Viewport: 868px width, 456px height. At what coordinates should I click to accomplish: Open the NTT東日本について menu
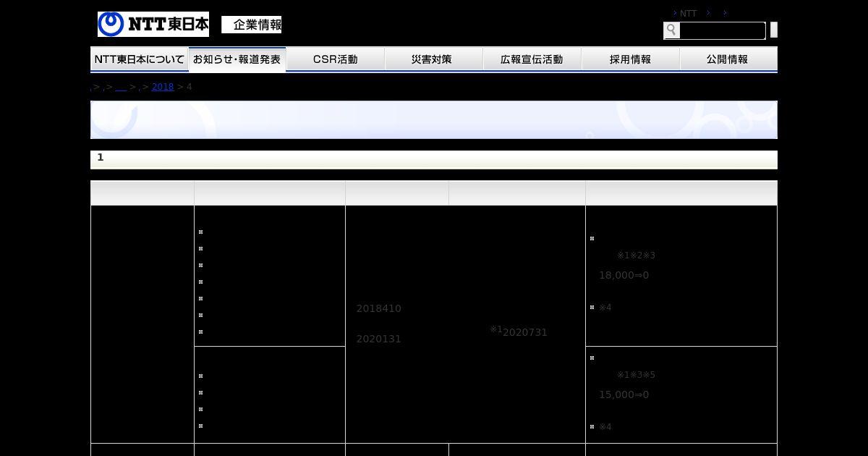140,59
